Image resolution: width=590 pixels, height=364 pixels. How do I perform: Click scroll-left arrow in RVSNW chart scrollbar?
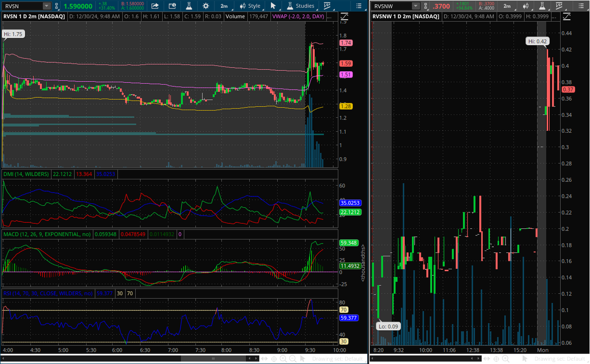click(472, 359)
